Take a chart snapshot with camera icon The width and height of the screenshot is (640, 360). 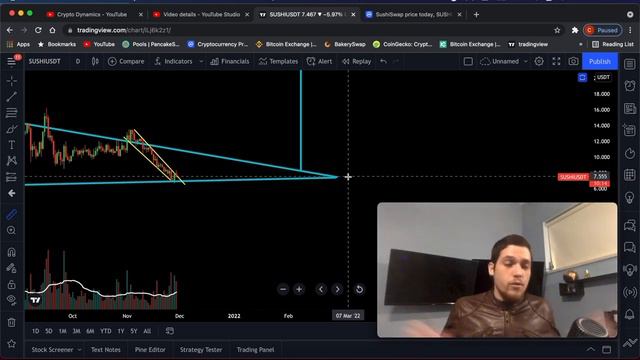pyautogui.click(x=573, y=61)
